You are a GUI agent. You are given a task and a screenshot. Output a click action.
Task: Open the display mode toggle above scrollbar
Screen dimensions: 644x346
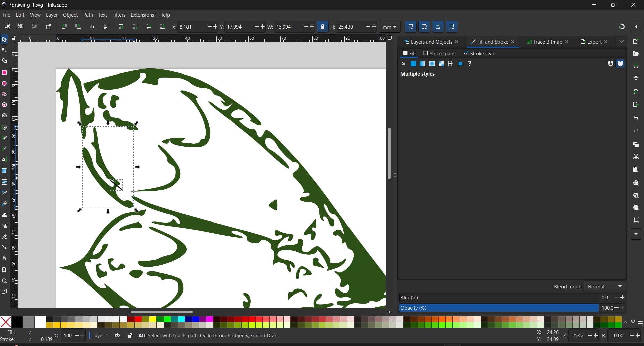390,38
